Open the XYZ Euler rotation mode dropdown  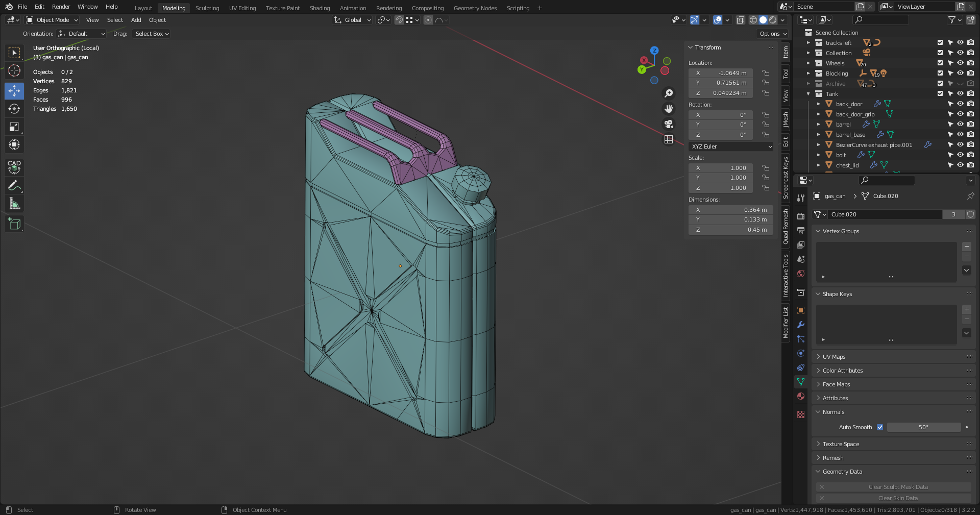pyautogui.click(x=731, y=146)
